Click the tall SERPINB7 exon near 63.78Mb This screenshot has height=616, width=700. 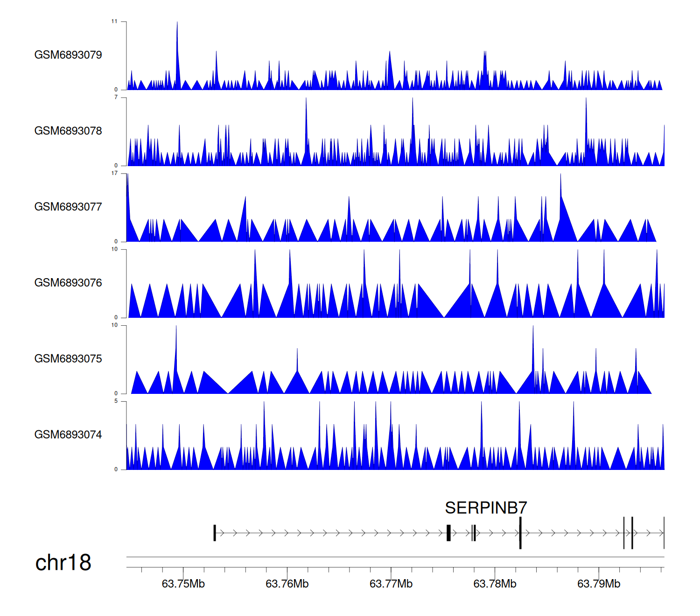point(520,533)
